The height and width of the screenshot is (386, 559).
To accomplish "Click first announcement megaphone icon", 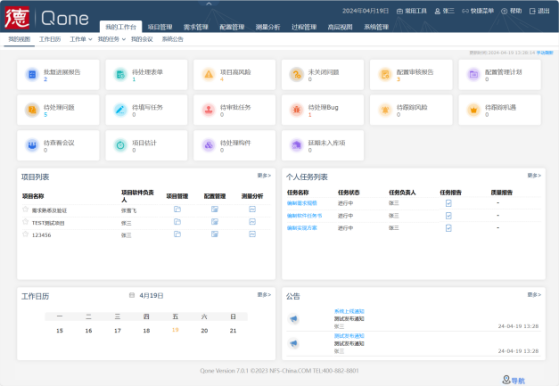I will point(293,319).
